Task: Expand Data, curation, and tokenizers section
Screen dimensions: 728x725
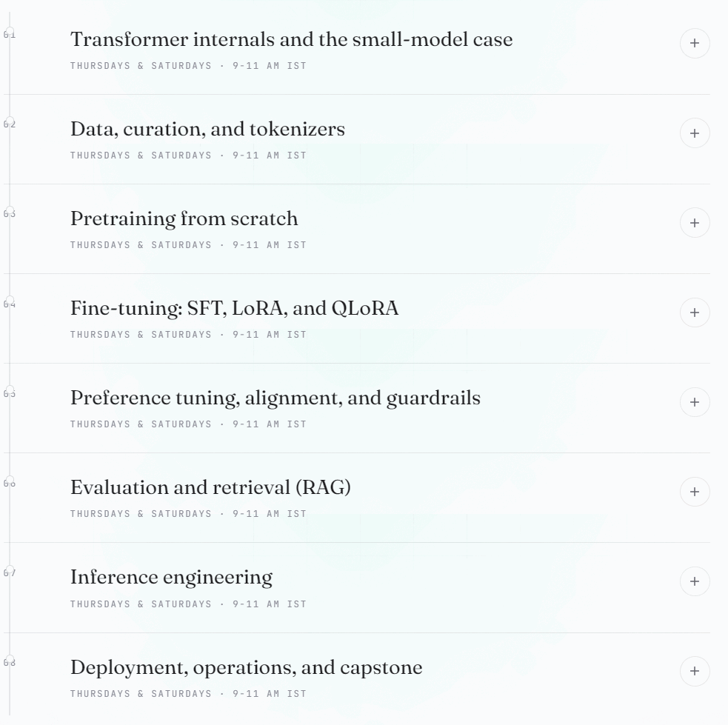Action: point(695,133)
